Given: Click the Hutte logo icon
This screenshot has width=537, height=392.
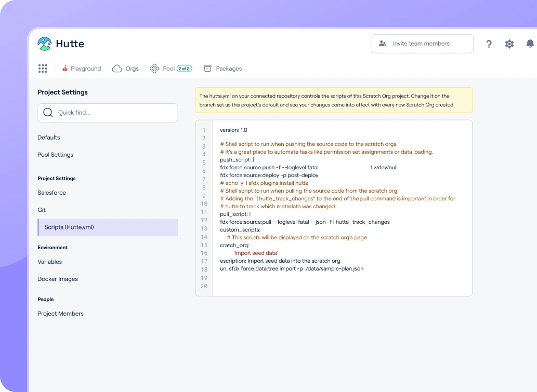Looking at the screenshot, I should (x=45, y=44).
